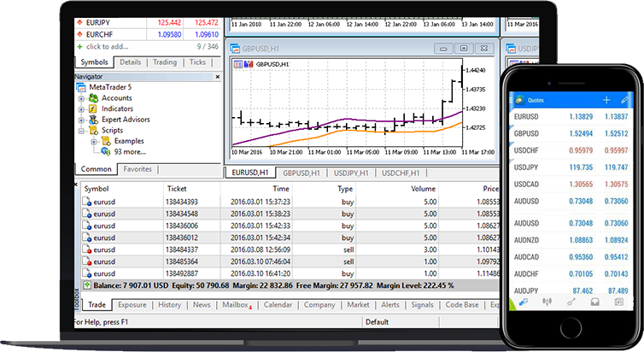The width and height of the screenshot is (644, 352).
Task: Tap the plus icon in phone Quotes header
Action: click(606, 100)
